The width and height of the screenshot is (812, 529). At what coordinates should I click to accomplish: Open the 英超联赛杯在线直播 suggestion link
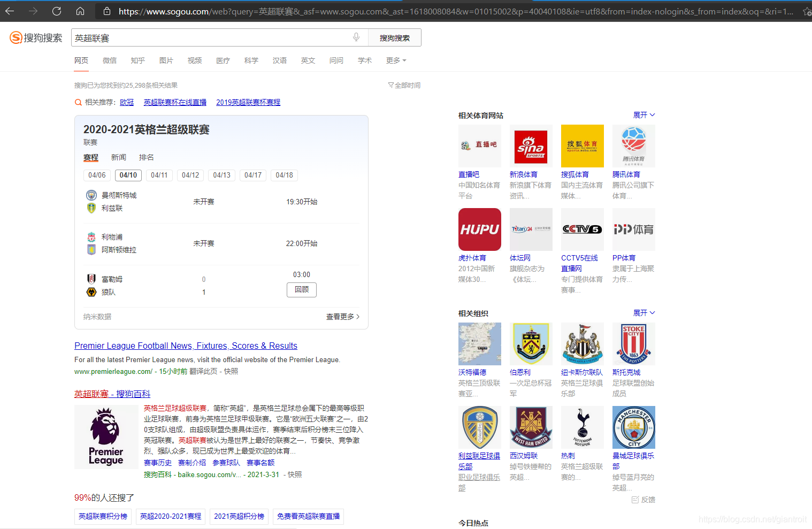[175, 102]
